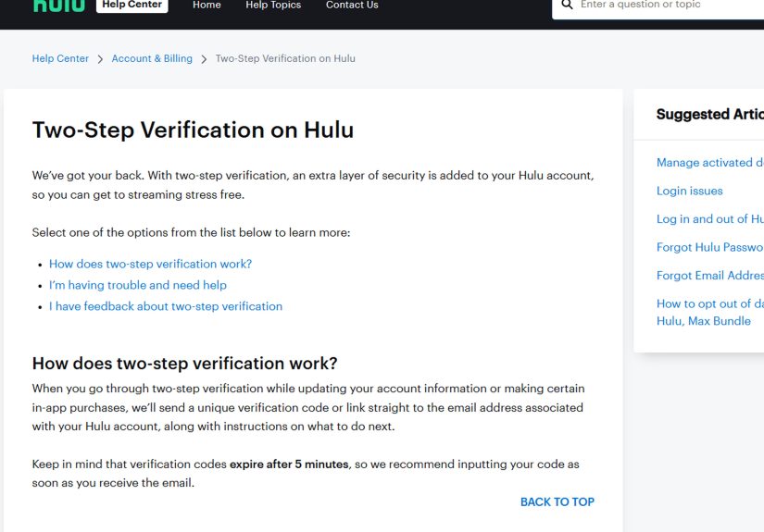Open suggested article 'Login issues'

click(x=689, y=191)
